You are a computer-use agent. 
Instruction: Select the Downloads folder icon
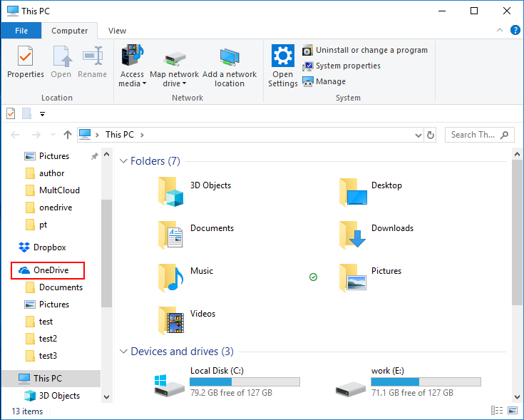point(353,235)
